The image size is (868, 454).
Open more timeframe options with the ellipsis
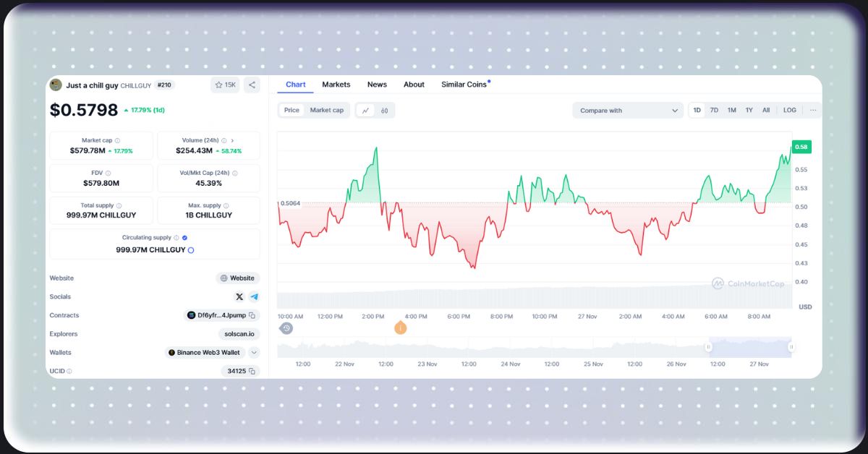coord(813,110)
